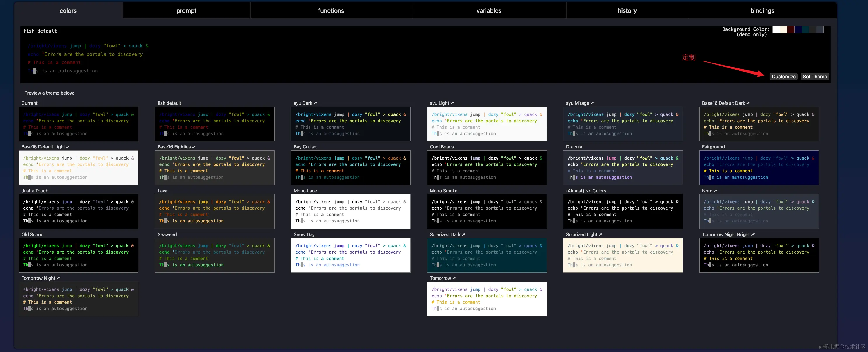Click the external link icon beside Tomorrow
This screenshot has width=868, height=352.
(x=454, y=278)
